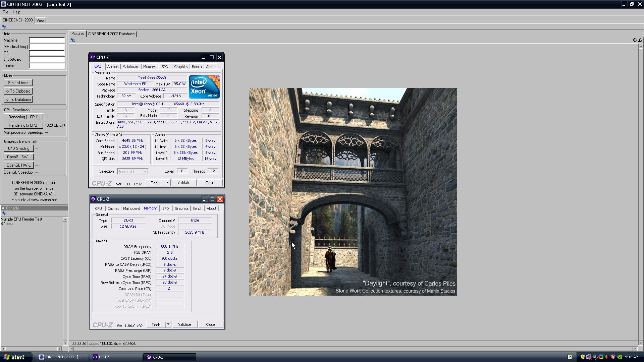Click the pin icon under Pictures tab
The height and width of the screenshot is (362, 644).
(73, 40)
